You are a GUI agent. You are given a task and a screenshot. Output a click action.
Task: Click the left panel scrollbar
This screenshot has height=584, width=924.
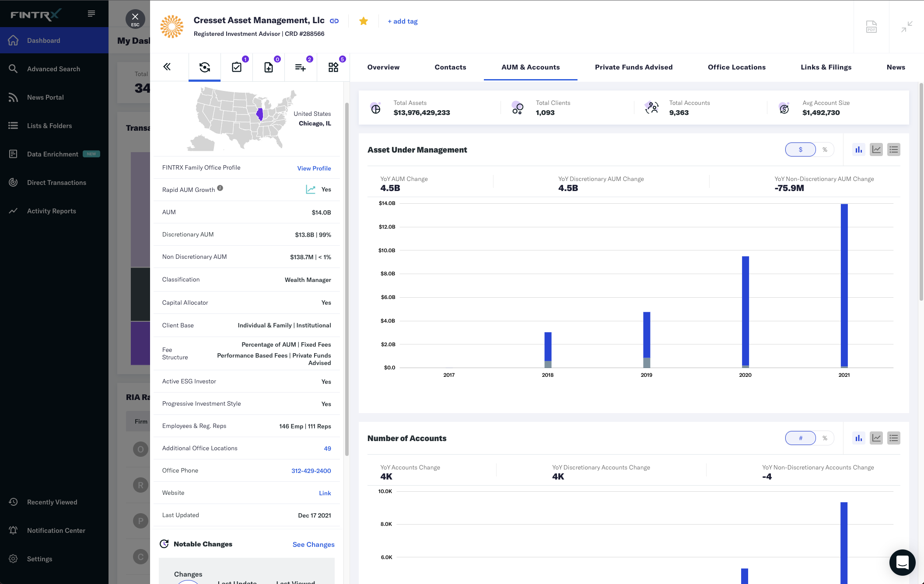[347, 279]
